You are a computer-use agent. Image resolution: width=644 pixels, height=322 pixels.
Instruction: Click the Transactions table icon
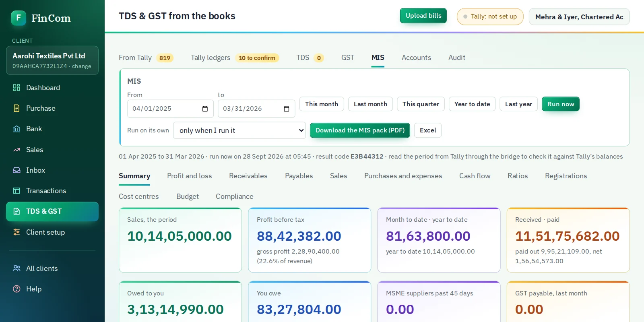17,191
